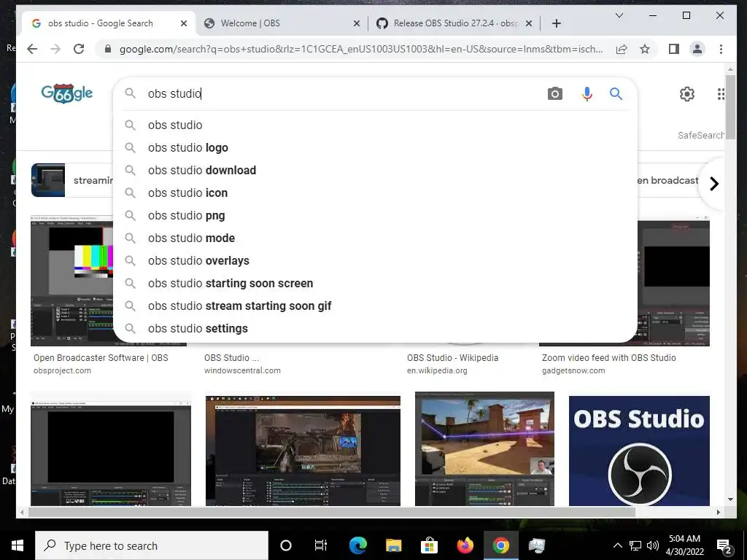Open the Windows Start menu
Image resolution: width=747 pixels, height=560 pixels.
point(18,545)
